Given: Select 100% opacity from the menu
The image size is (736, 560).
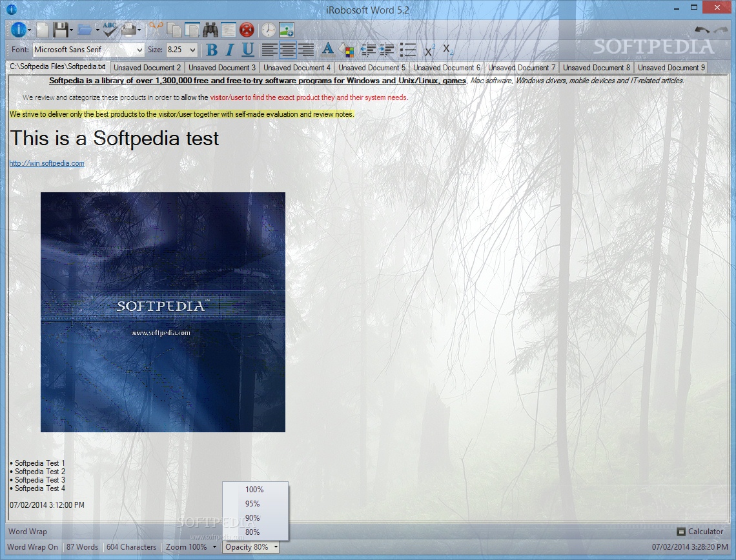Looking at the screenshot, I should [254, 489].
